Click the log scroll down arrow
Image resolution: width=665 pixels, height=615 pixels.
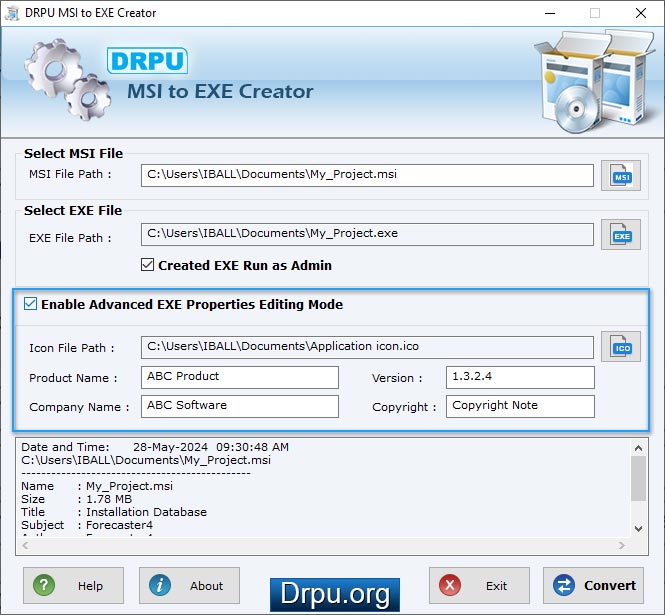point(638,528)
